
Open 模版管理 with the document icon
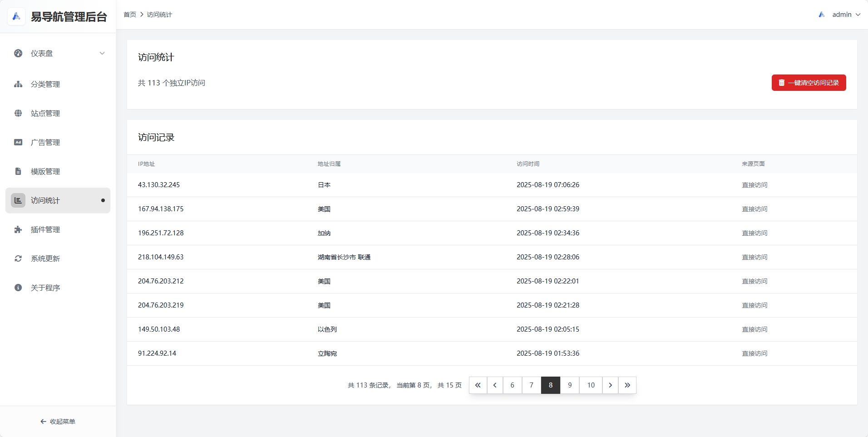pos(18,171)
